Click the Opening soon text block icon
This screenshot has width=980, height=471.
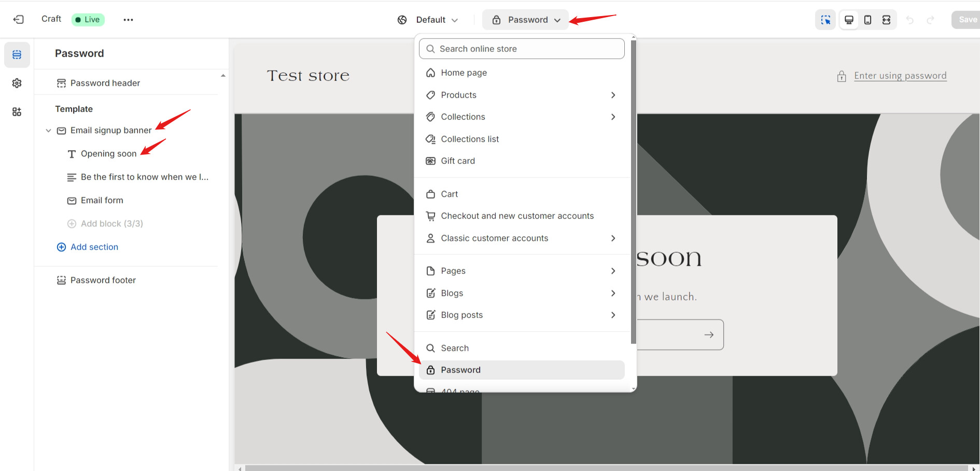(x=72, y=154)
